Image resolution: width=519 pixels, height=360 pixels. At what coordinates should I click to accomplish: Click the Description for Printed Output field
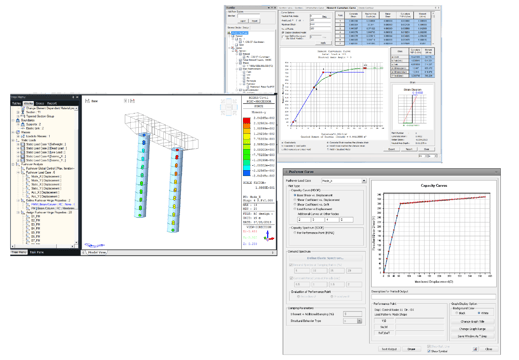(434, 296)
